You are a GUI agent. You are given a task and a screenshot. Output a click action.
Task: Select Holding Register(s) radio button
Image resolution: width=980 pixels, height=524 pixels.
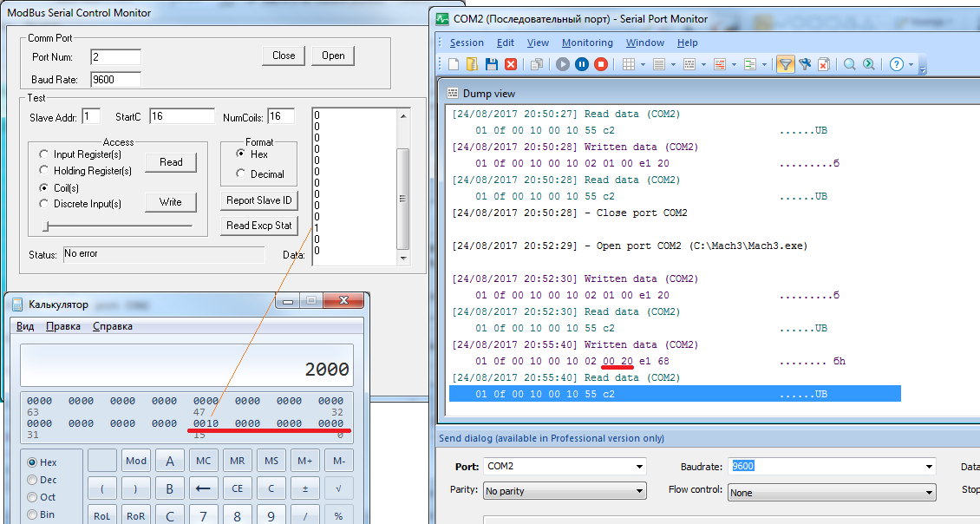pos(43,170)
